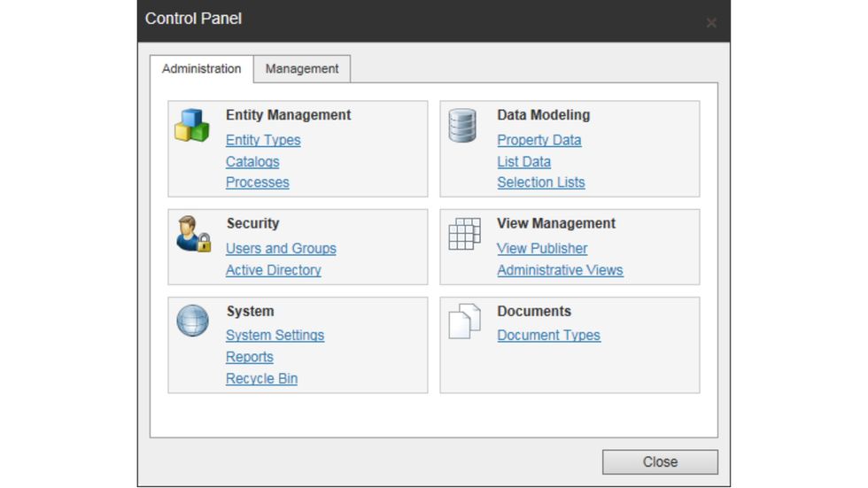Screen dimensions: 868x488
Task: Click the View Management grid icon
Action: pyautogui.click(x=463, y=234)
